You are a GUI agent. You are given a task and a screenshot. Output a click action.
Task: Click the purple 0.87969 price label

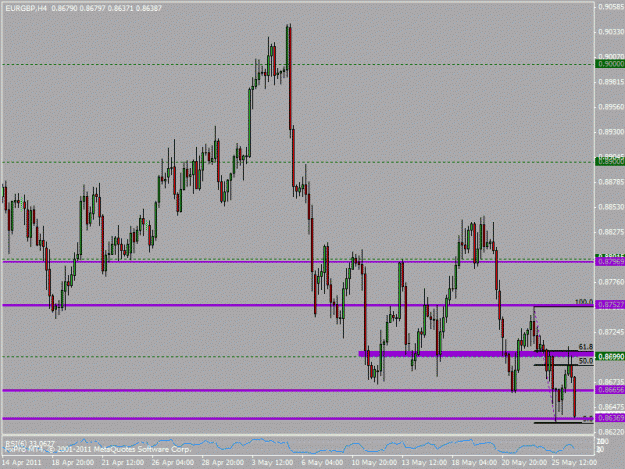pyautogui.click(x=610, y=262)
